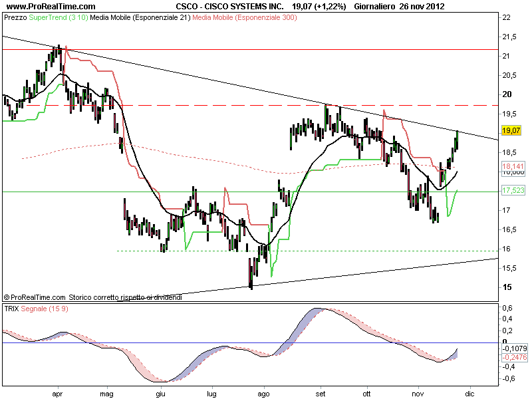Click Media Mobile (Esponenziale 300) legend label
This screenshot has width=532, height=399.
245,17
